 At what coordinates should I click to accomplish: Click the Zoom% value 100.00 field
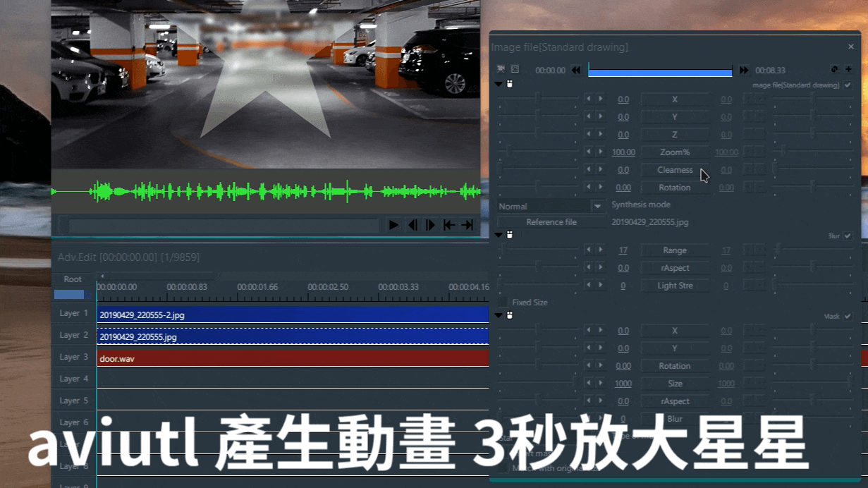click(x=623, y=152)
